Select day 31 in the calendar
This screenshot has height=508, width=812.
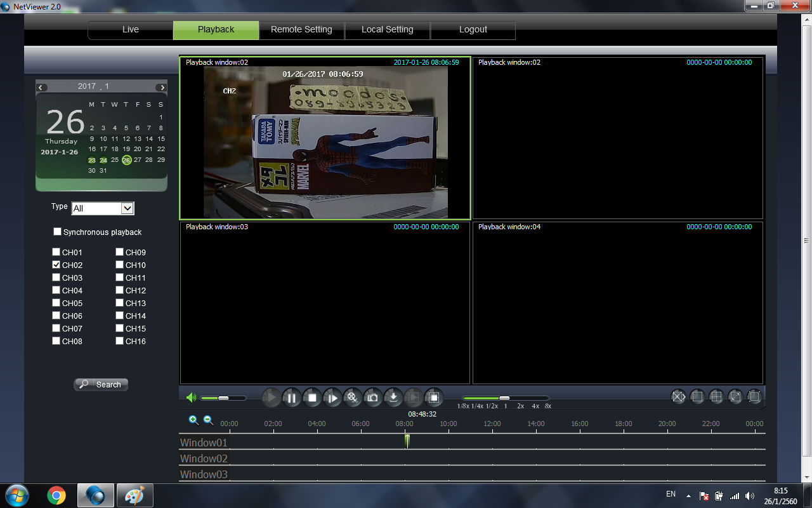click(x=103, y=171)
